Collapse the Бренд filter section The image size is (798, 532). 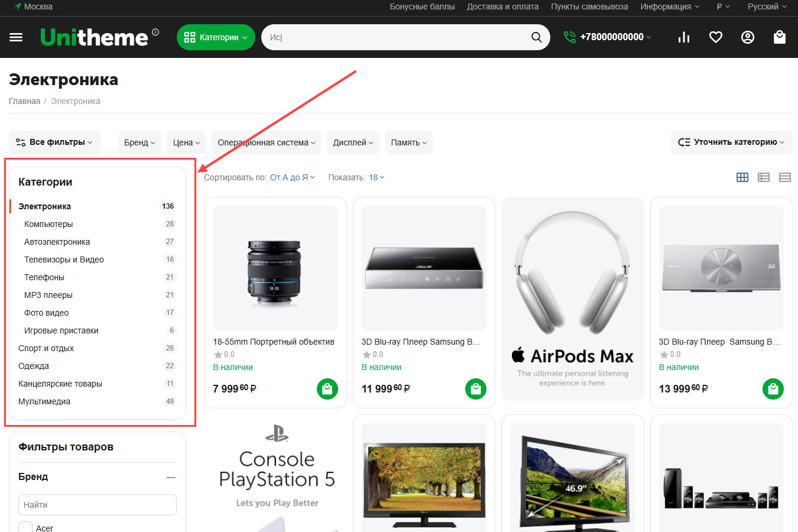(171, 477)
